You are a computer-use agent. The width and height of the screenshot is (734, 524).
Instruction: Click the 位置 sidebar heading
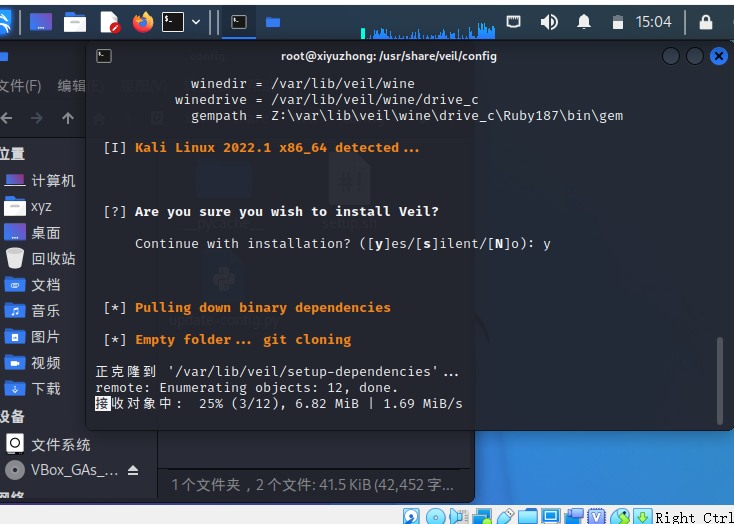12,154
